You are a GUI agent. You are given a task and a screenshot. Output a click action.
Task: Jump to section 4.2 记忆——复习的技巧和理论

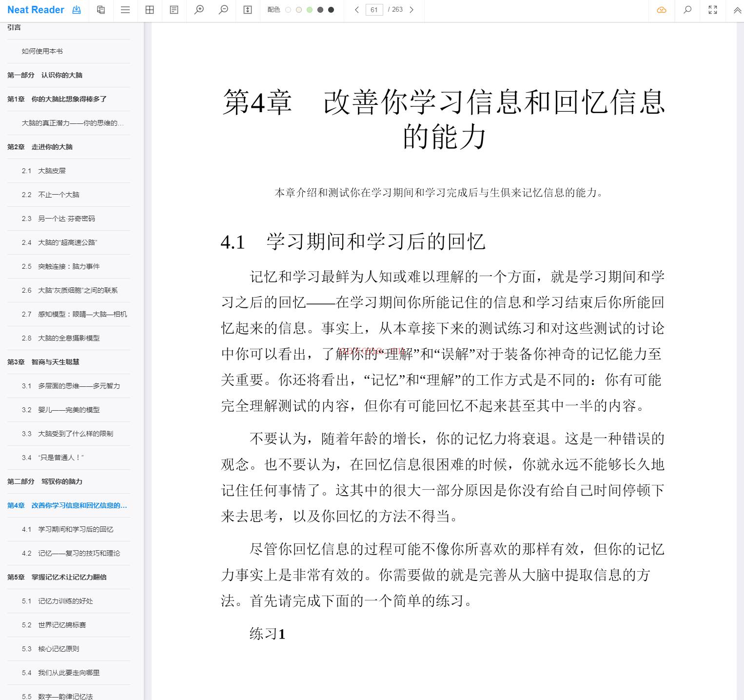[71, 553]
